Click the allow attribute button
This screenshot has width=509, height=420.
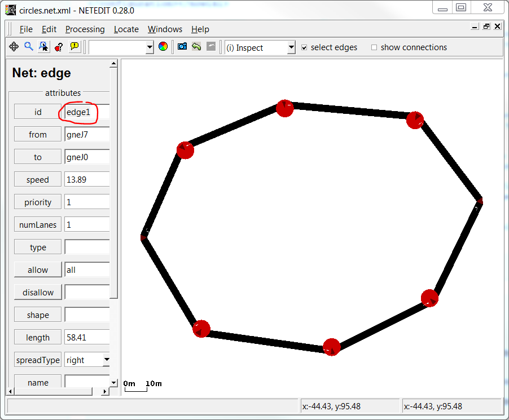pos(37,269)
